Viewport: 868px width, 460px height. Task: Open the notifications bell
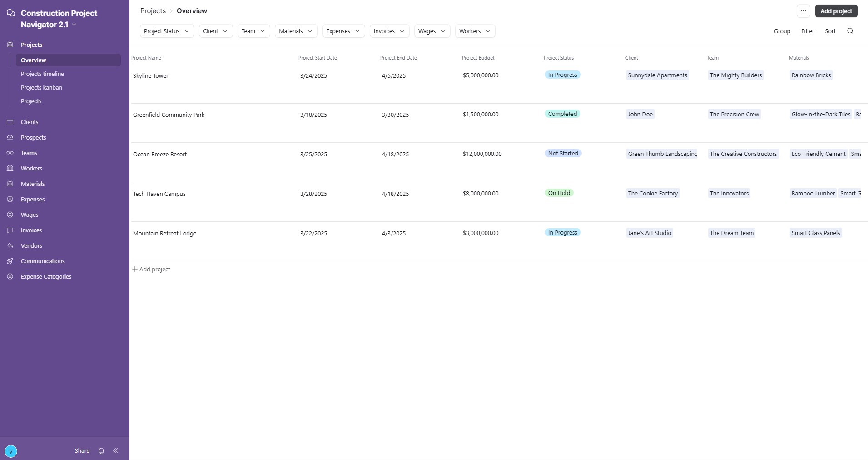point(101,451)
